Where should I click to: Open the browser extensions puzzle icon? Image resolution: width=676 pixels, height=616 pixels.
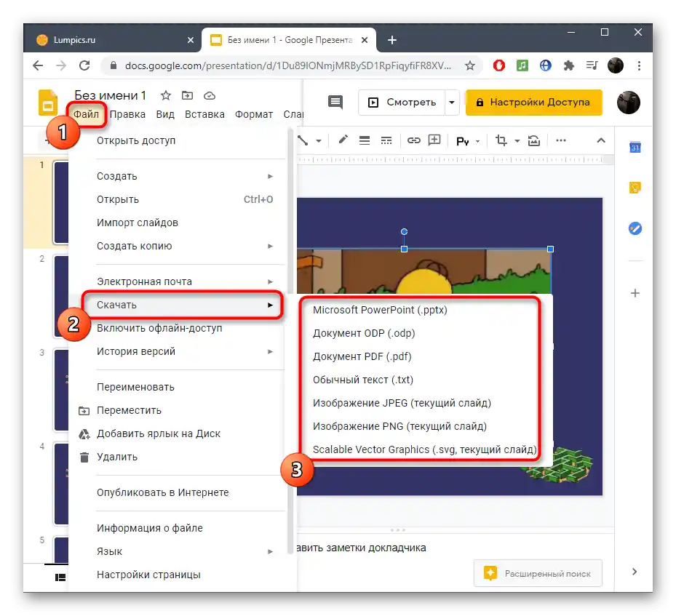click(568, 65)
